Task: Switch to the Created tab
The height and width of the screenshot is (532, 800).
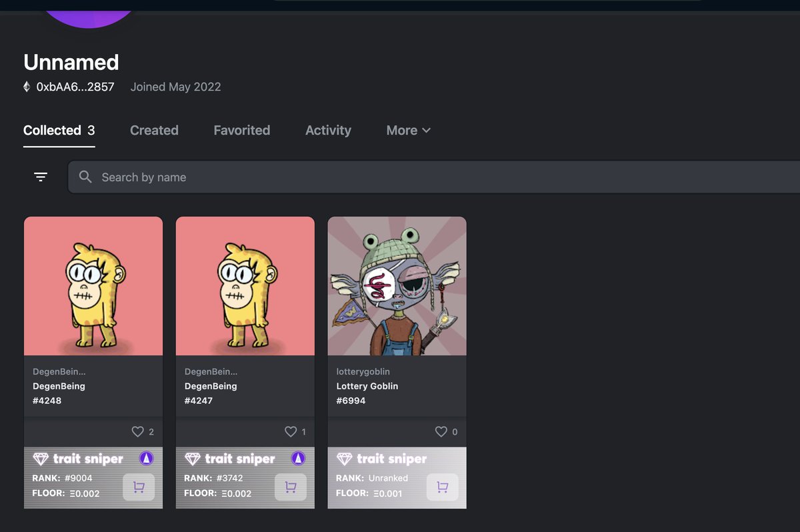Action: pos(154,131)
